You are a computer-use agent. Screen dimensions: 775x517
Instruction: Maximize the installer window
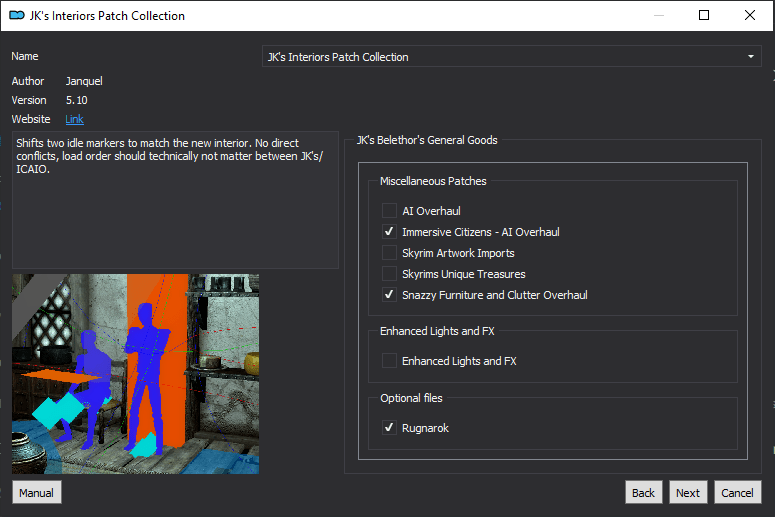point(704,15)
